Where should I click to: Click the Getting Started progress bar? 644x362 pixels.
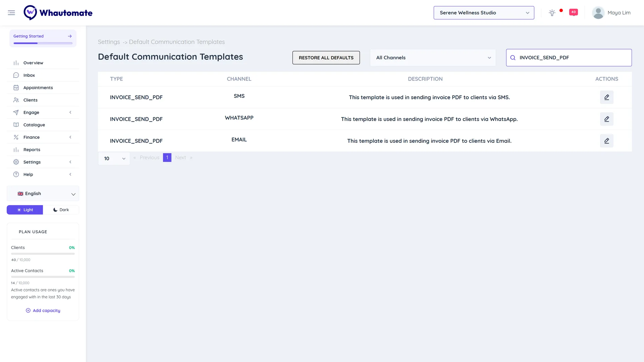(x=43, y=43)
